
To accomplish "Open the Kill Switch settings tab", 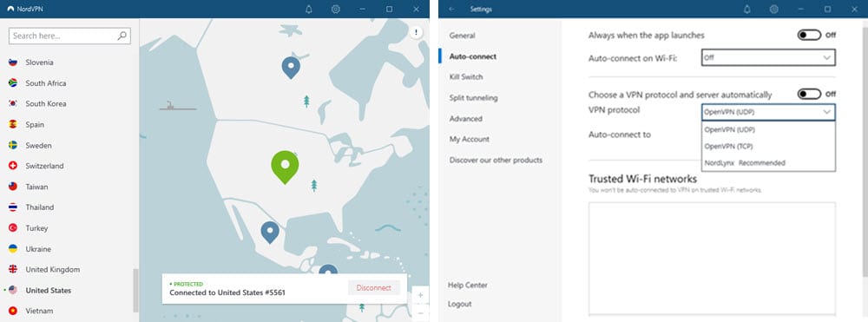I will [466, 77].
